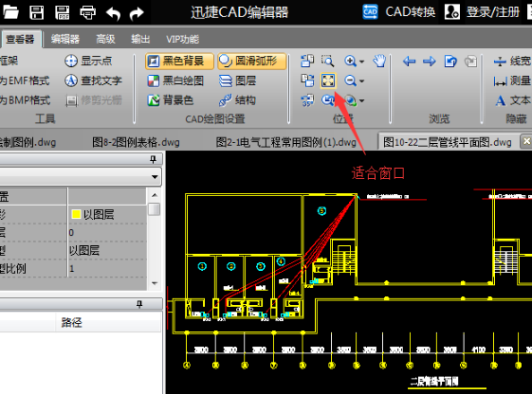Click 为BMP格式 export option
Viewport: 532px width, 394px height.
point(25,100)
